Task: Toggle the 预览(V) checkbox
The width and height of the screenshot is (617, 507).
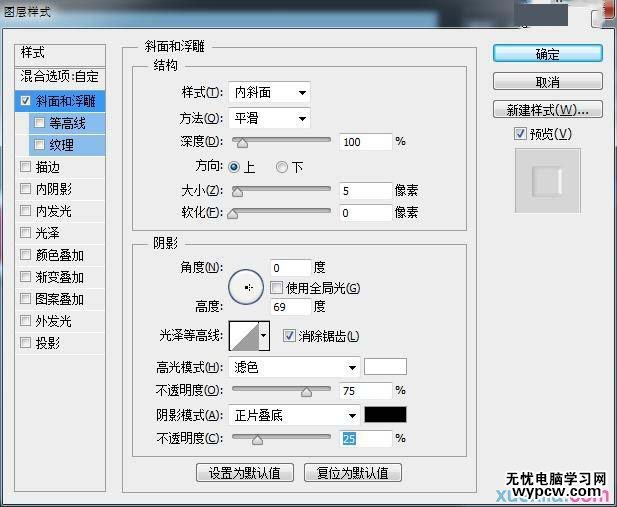Action: pos(520,133)
